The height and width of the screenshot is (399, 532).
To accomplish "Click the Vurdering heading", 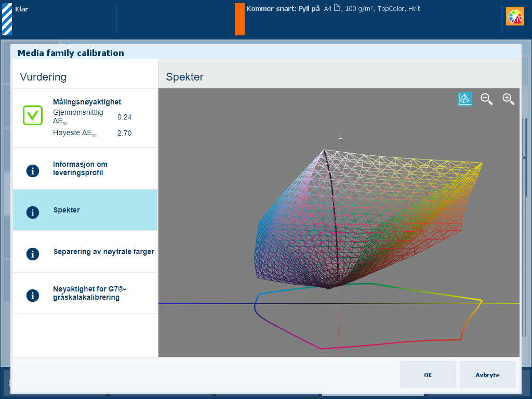I will click(43, 77).
